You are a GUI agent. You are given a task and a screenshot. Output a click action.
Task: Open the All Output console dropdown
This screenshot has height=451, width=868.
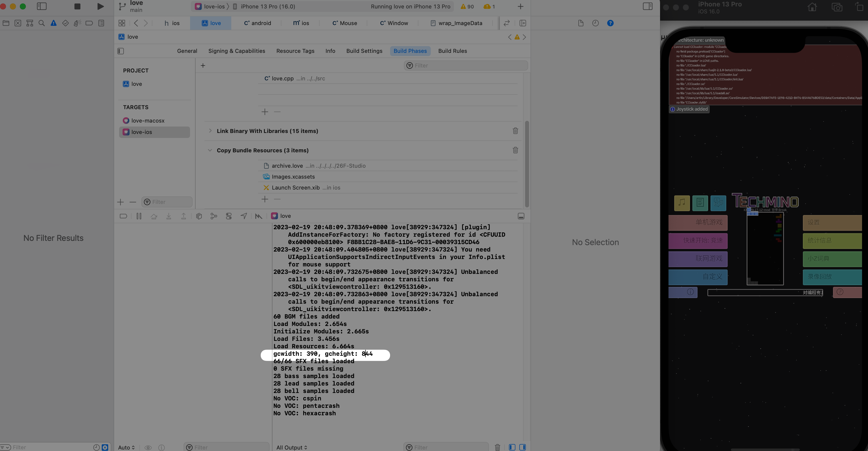[292, 447]
